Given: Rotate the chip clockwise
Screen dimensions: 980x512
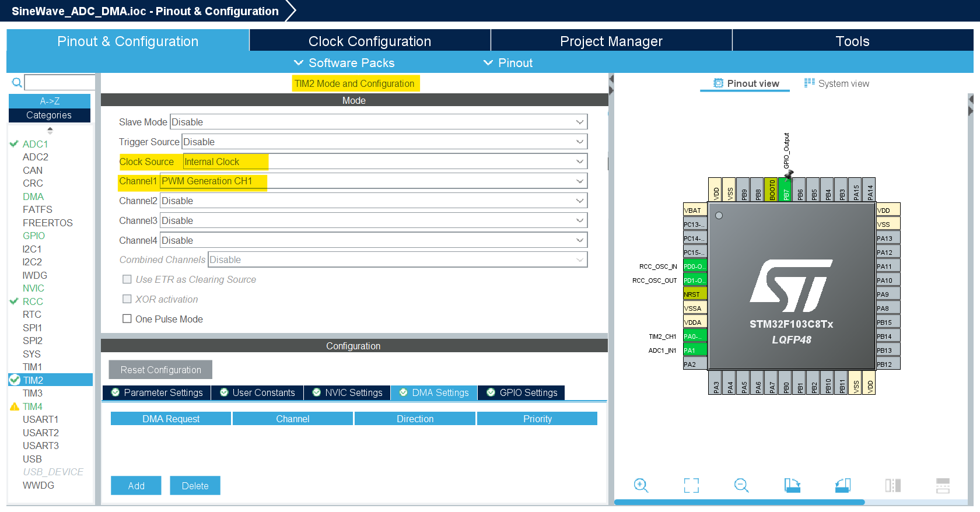Looking at the screenshot, I should click(x=792, y=485).
